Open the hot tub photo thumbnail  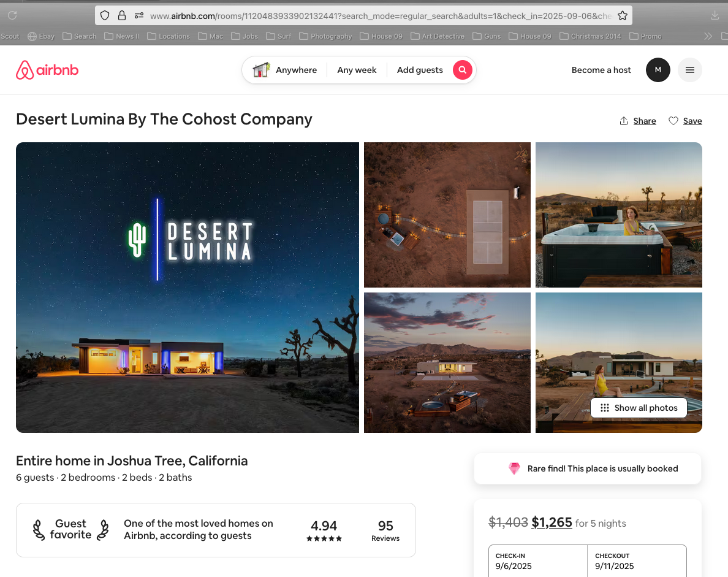618,215
